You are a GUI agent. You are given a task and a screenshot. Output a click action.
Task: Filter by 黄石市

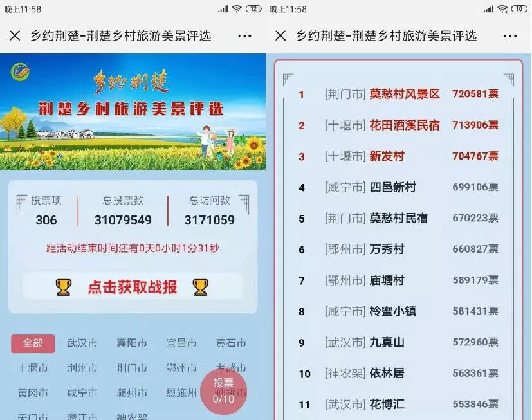231,343
